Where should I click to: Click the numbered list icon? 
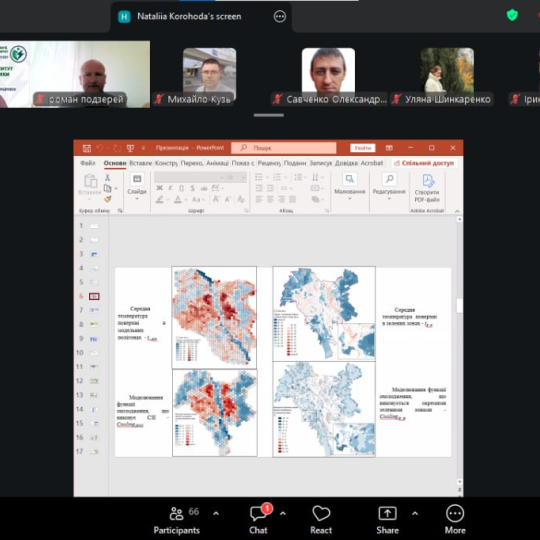pos(277,177)
